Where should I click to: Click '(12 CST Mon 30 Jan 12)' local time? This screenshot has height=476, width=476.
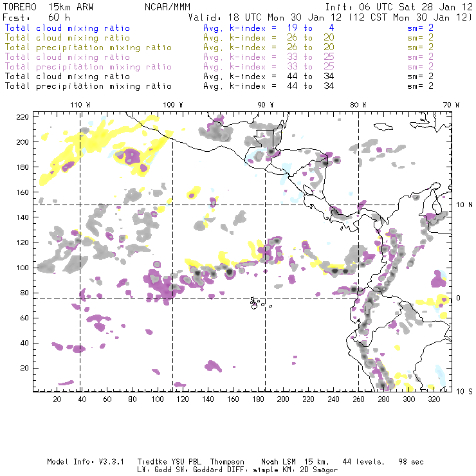click(410, 17)
